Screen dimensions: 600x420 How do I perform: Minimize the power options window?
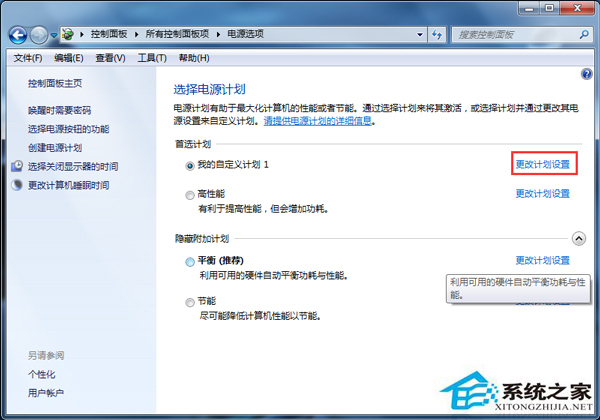point(530,8)
